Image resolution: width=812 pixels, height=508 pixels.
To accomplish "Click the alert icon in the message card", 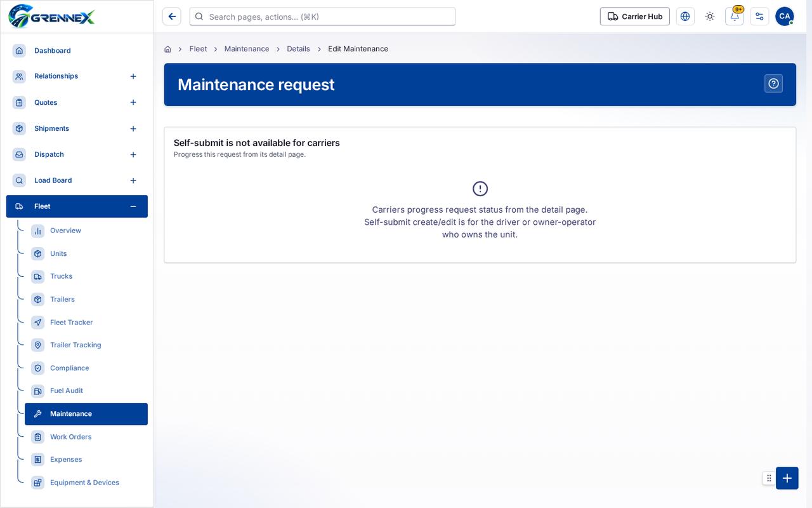I will (x=480, y=189).
